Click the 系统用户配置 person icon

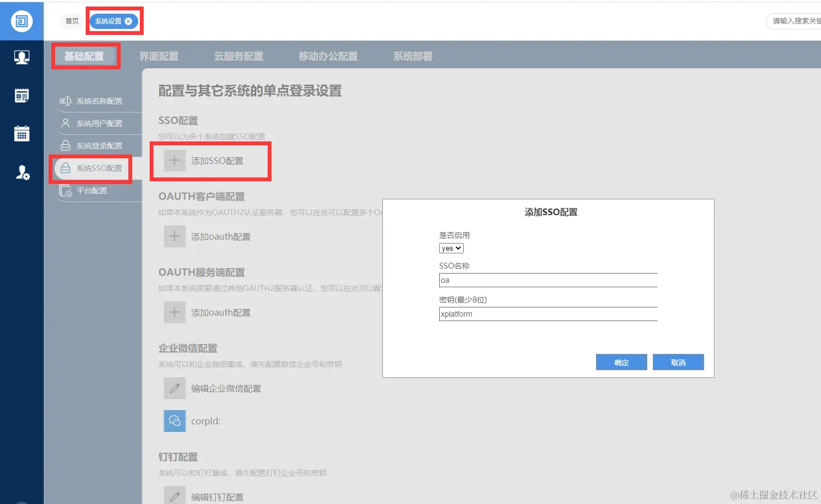point(66,123)
